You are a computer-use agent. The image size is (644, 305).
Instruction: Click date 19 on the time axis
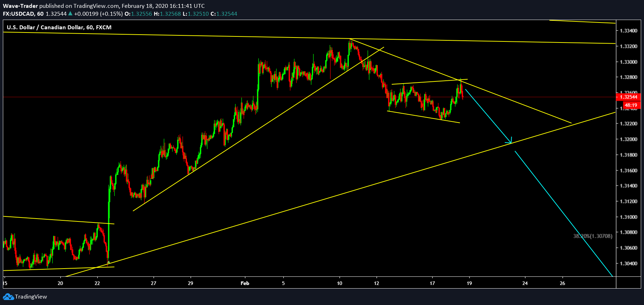(x=469, y=283)
